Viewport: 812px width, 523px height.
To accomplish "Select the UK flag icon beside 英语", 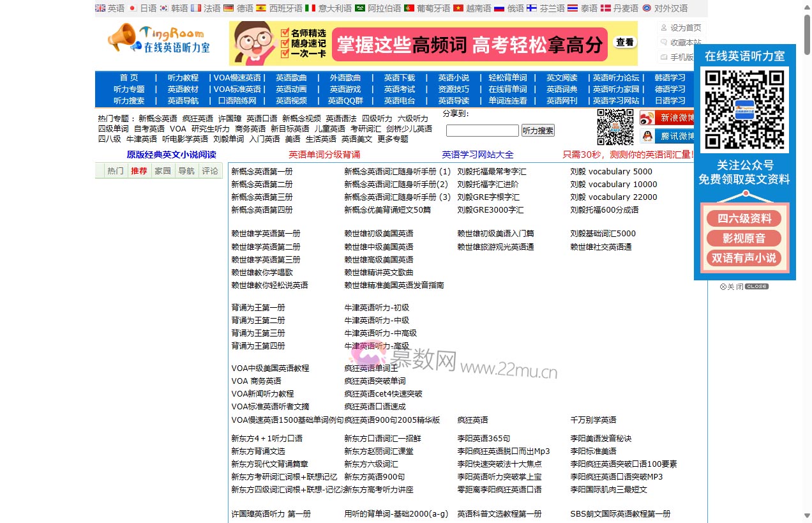I will click(x=100, y=8).
